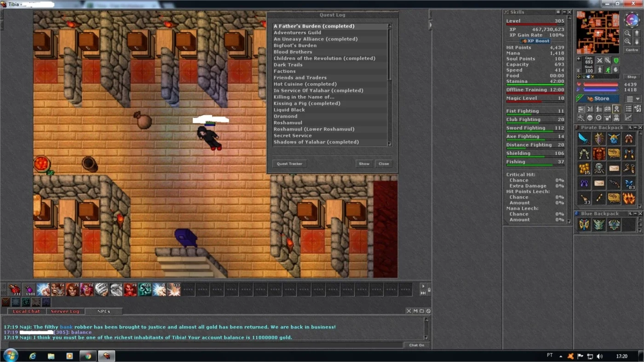
Task: Close the Quest Log dialog
Action: tap(384, 163)
